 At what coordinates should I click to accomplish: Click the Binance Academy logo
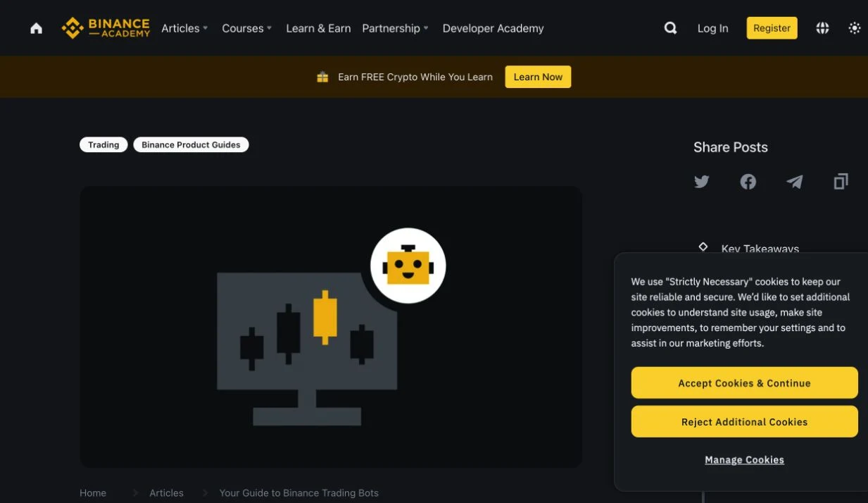[106, 28]
